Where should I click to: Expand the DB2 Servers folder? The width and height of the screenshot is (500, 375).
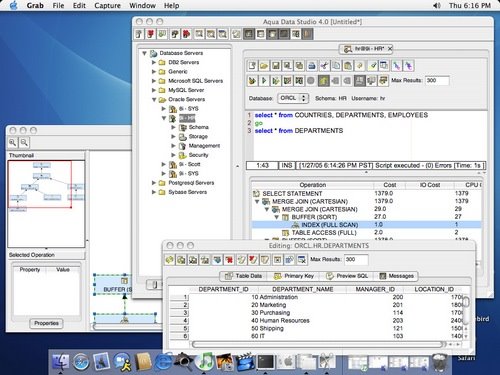point(154,62)
